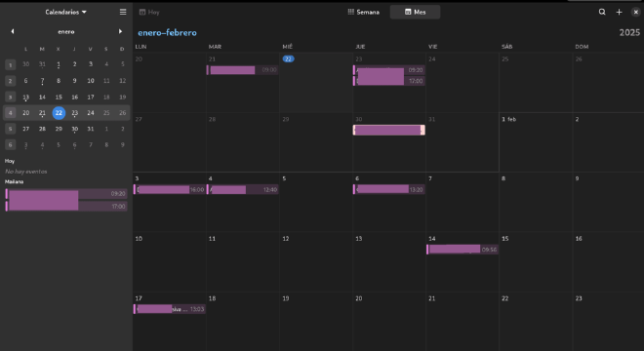Expand the Calendarios dropdown

(65, 12)
